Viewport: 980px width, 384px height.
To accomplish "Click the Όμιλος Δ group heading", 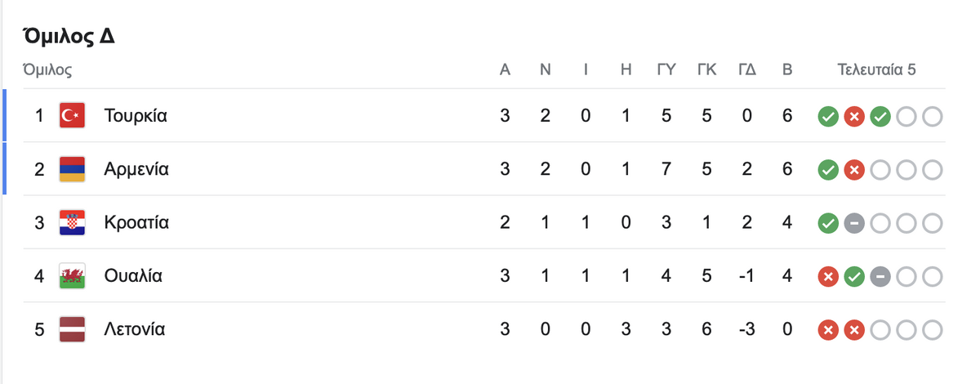I will click(x=69, y=38).
